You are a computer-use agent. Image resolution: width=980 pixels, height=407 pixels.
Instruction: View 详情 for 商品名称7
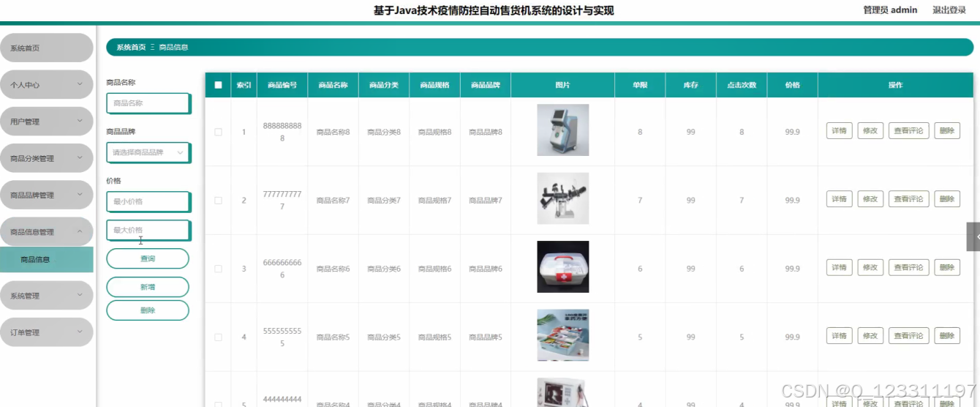[839, 199]
